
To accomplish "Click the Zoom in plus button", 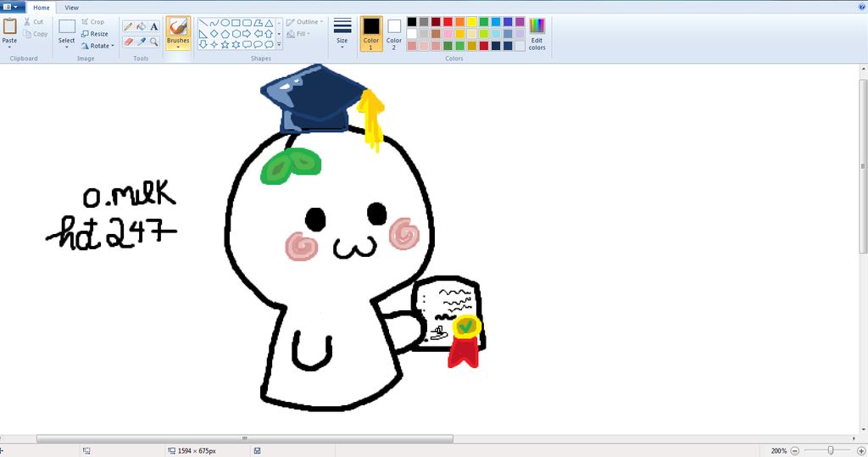I will [x=861, y=451].
